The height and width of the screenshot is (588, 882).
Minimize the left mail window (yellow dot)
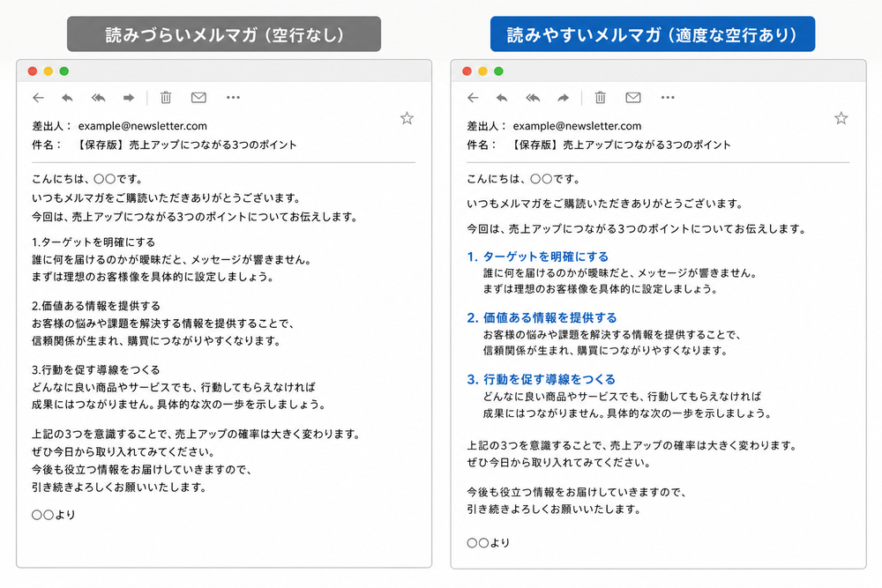point(49,71)
